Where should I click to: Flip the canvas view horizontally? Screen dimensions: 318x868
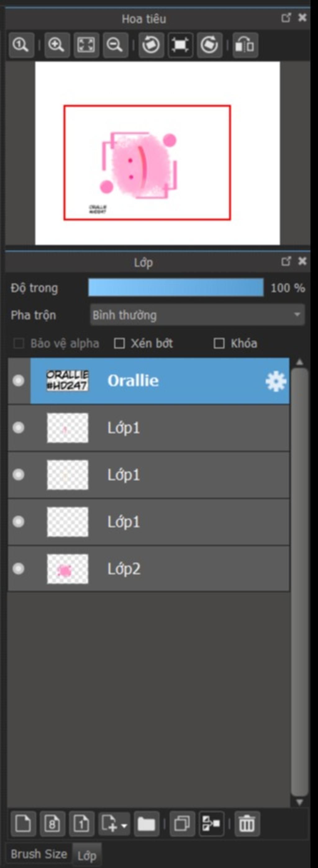245,45
